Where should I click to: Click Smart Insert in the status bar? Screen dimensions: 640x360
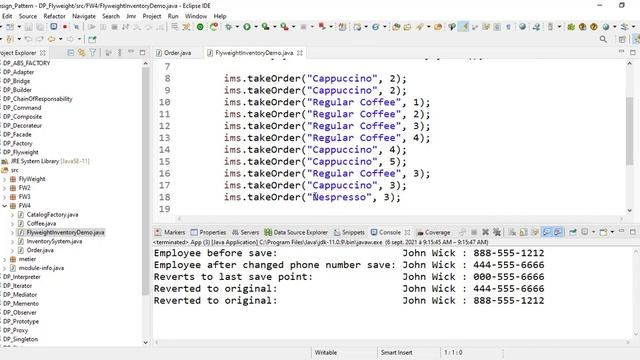pyautogui.click(x=396, y=352)
